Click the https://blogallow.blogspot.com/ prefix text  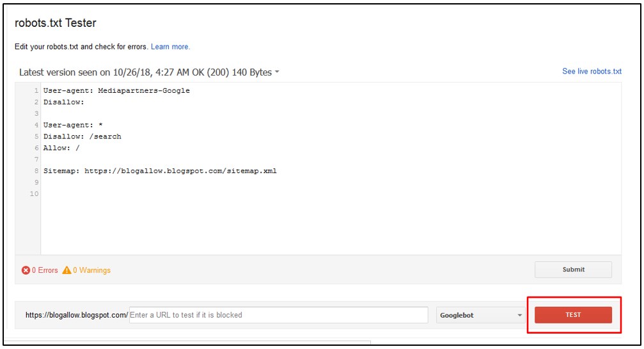[x=77, y=315]
